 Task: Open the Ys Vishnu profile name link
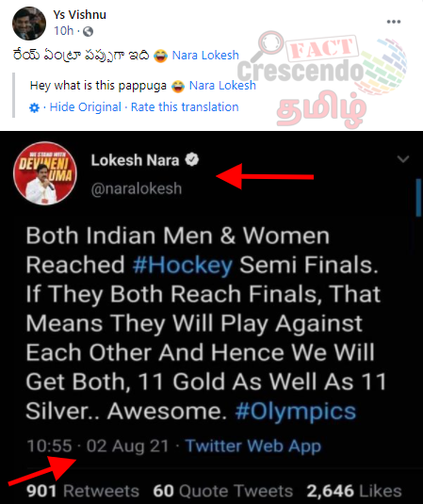(80, 15)
